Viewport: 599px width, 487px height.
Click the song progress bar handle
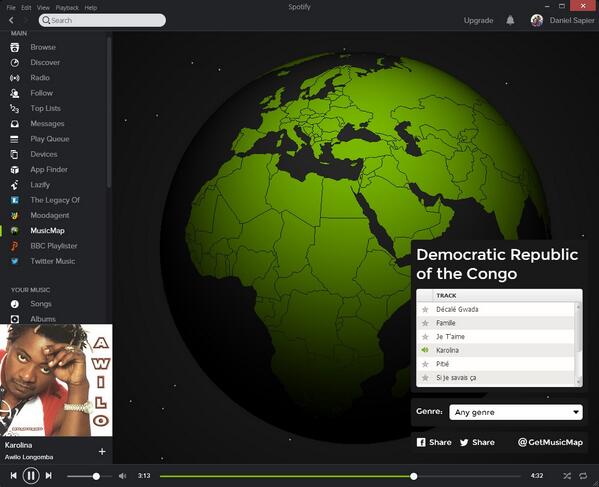click(x=413, y=476)
